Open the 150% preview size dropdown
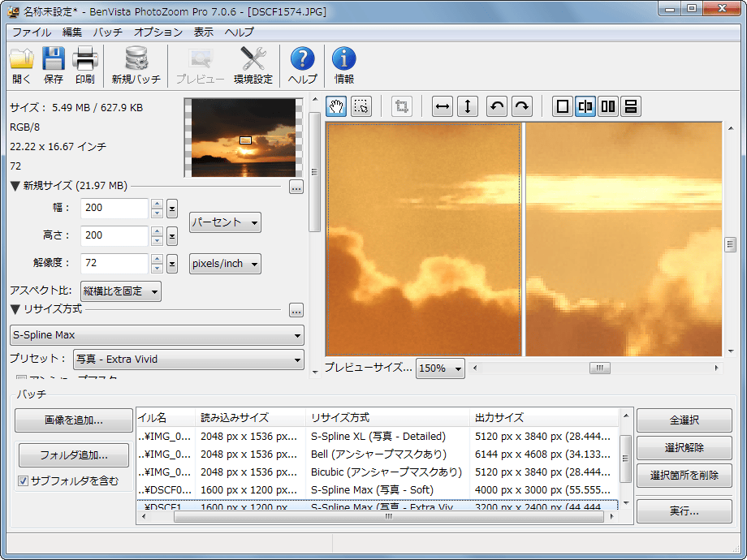 coord(440,368)
